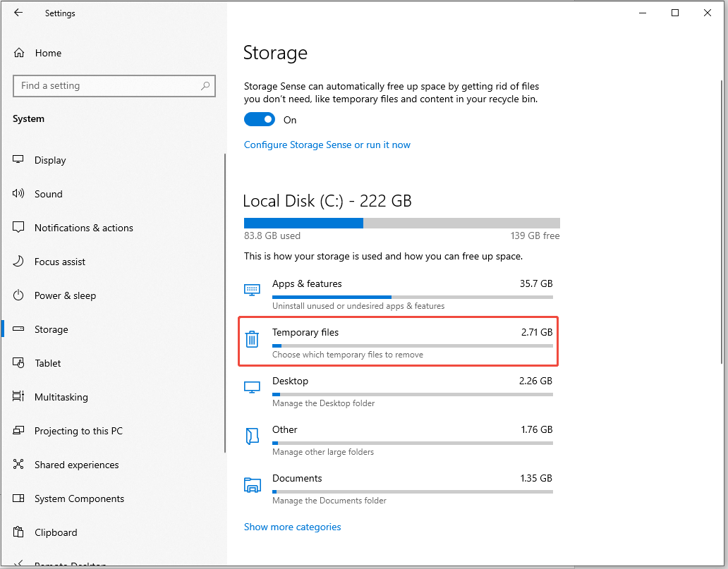Click the Sound speaker icon

19,194
